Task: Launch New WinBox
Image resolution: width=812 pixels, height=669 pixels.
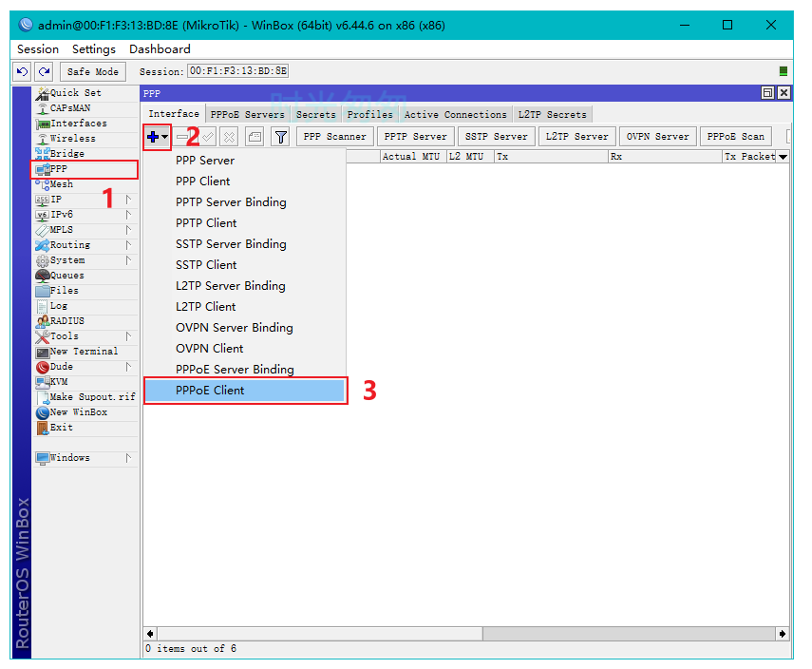Action: (x=85, y=412)
